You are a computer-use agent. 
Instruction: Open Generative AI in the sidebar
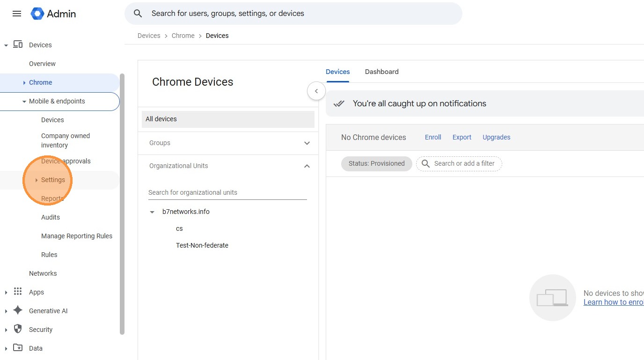tap(48, 311)
